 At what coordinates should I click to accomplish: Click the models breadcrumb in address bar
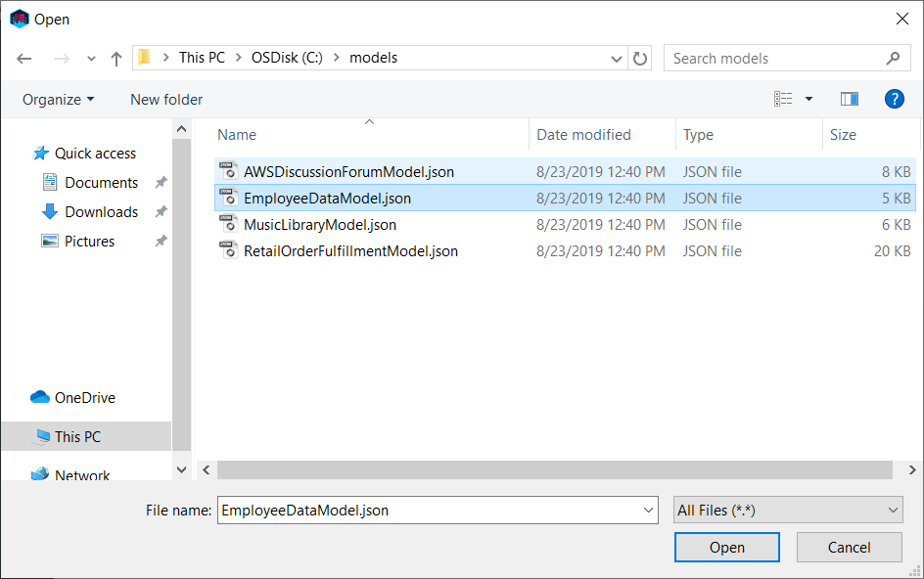[374, 58]
